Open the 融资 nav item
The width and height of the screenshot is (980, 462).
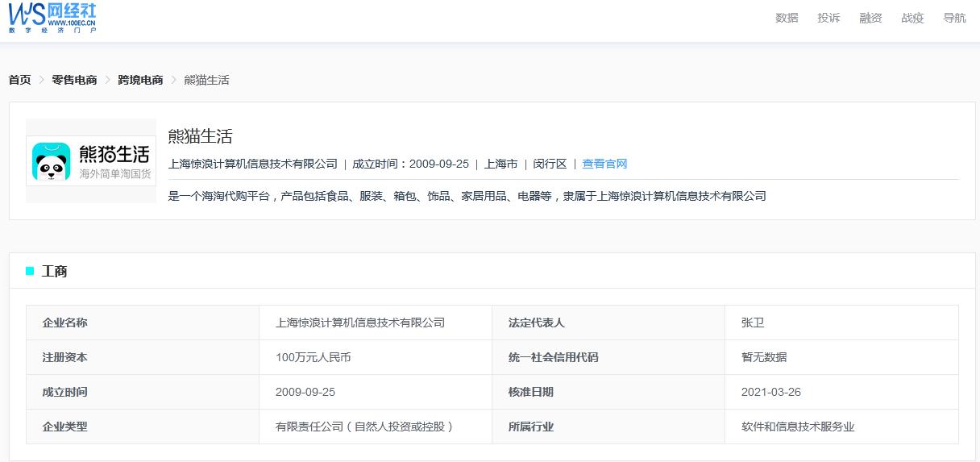pos(870,18)
